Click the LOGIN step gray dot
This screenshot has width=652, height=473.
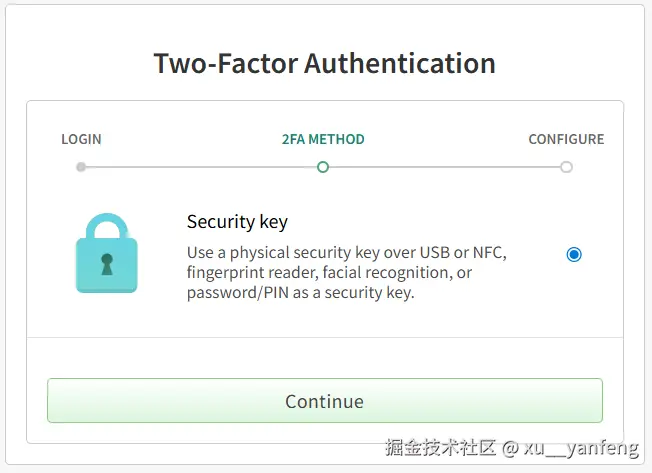(81, 167)
